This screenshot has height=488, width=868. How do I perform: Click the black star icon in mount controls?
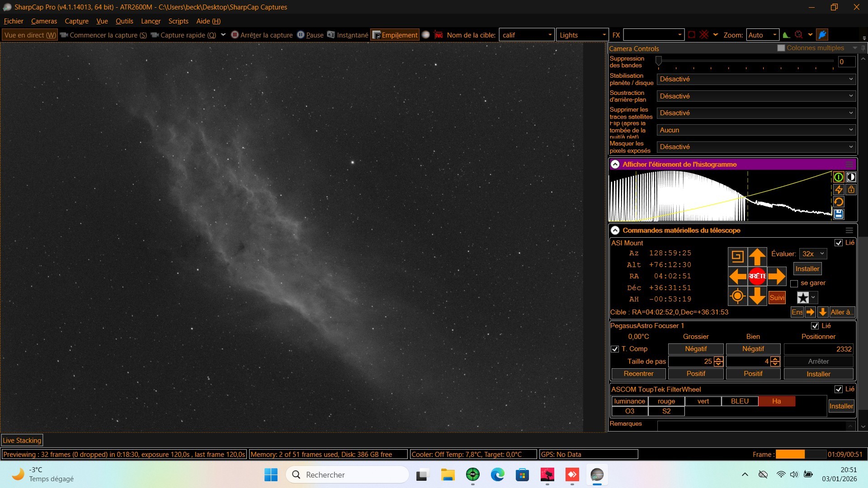(803, 297)
